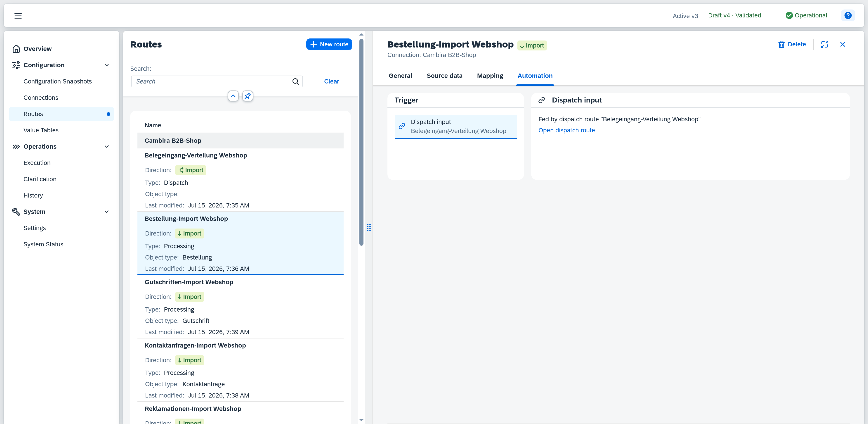Click scroll up arrow of routes list
Image resolution: width=868 pixels, height=424 pixels.
(361, 34)
